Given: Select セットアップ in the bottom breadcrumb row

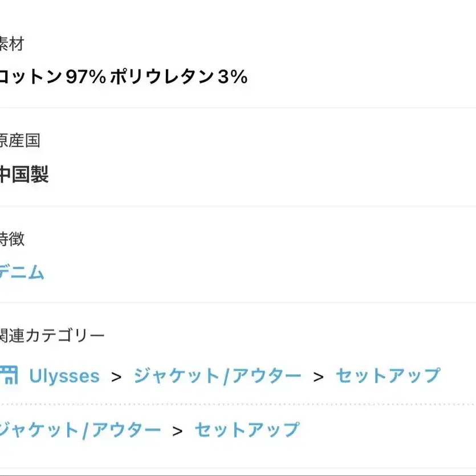Looking at the screenshot, I should [x=247, y=430].
